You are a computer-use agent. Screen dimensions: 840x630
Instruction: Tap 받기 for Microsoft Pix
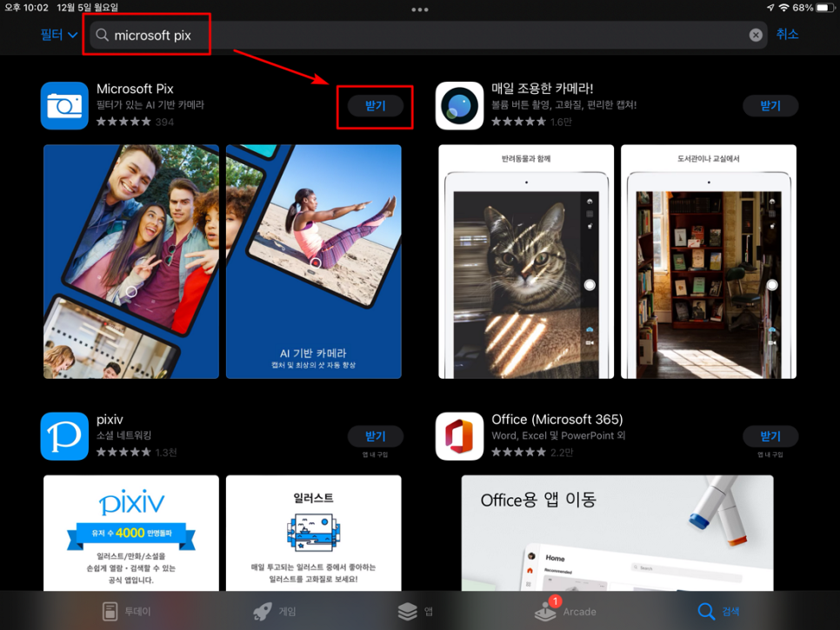tap(375, 105)
